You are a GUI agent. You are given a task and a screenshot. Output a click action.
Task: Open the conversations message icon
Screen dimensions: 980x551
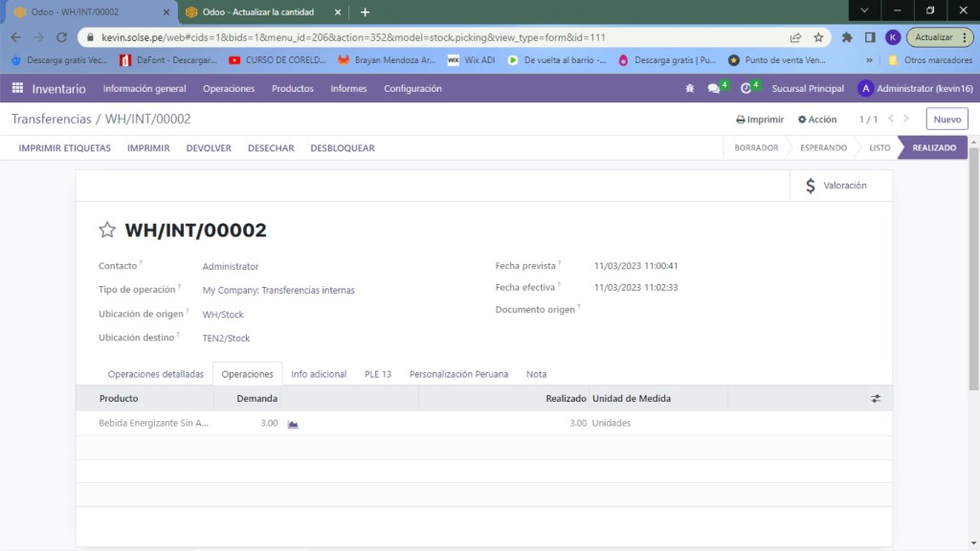coord(713,89)
